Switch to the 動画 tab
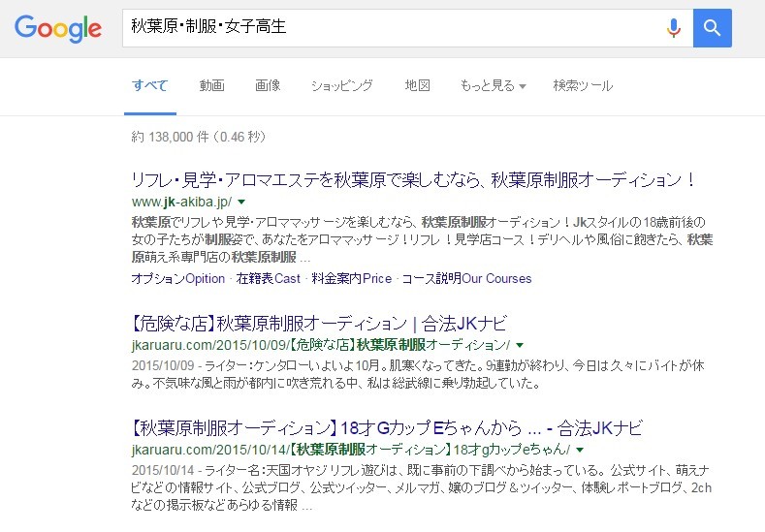The height and width of the screenshot is (532, 765). [211, 86]
